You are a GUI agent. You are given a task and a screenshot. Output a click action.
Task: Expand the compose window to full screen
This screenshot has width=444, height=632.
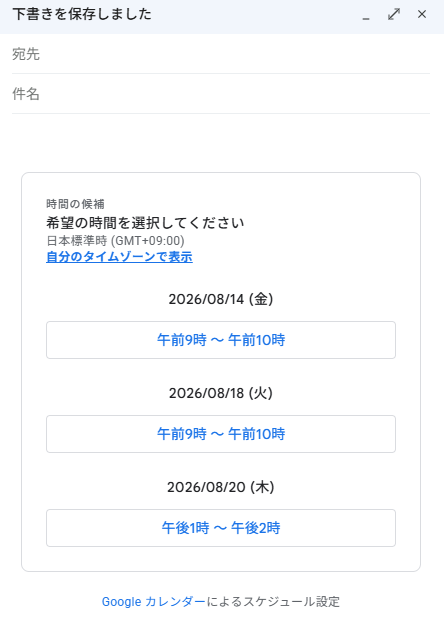(394, 14)
